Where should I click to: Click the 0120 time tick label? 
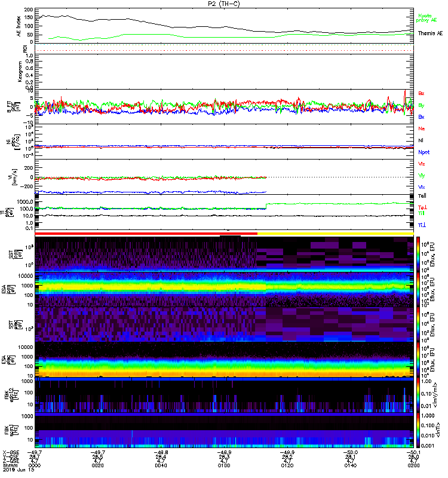click(x=287, y=465)
